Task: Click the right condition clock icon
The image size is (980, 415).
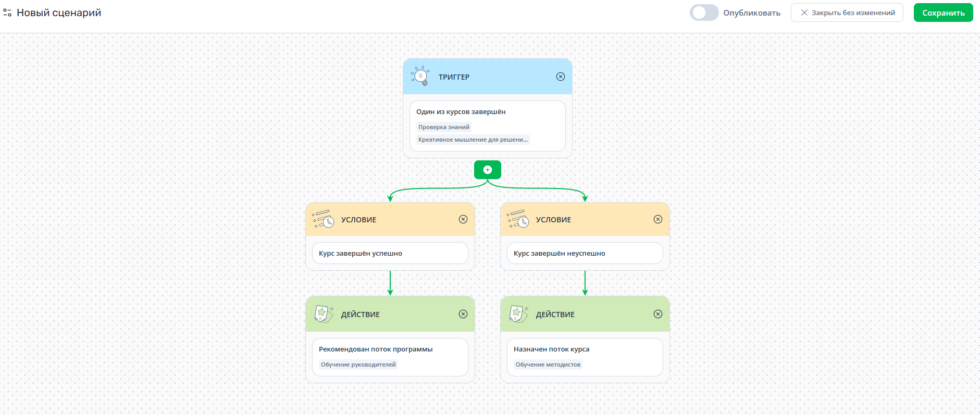Action: 518,219
